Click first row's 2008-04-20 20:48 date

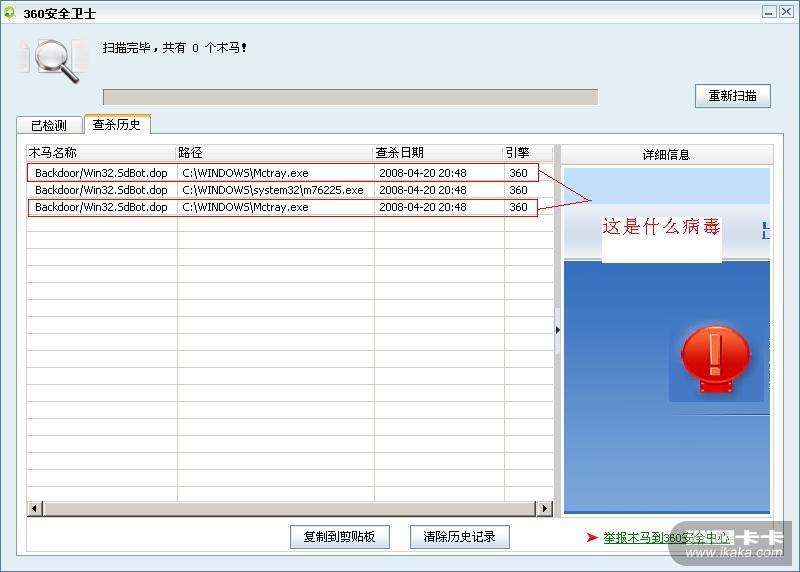click(422, 173)
